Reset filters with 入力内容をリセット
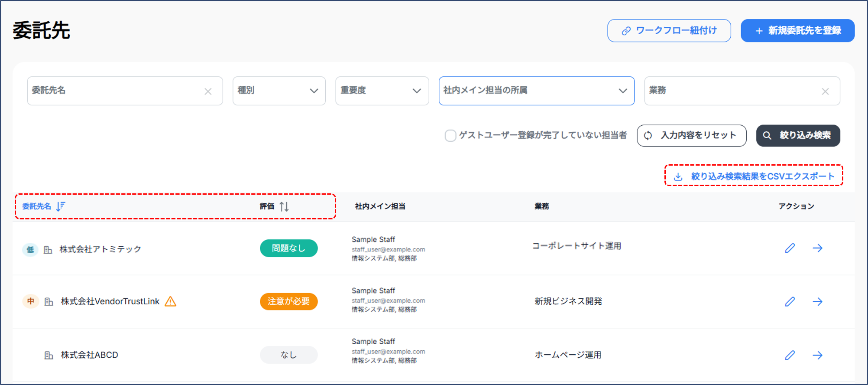Viewport: 868px width, 385px height. point(691,136)
